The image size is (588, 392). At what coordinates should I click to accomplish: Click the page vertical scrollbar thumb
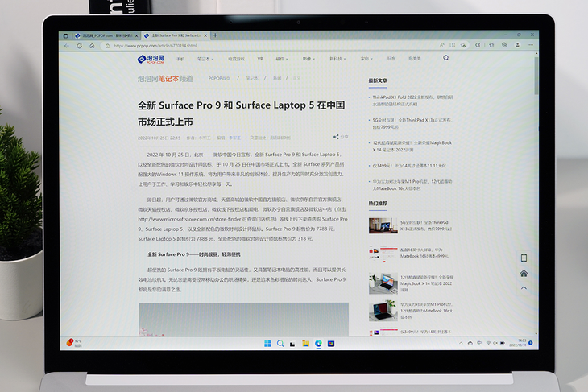536,75
